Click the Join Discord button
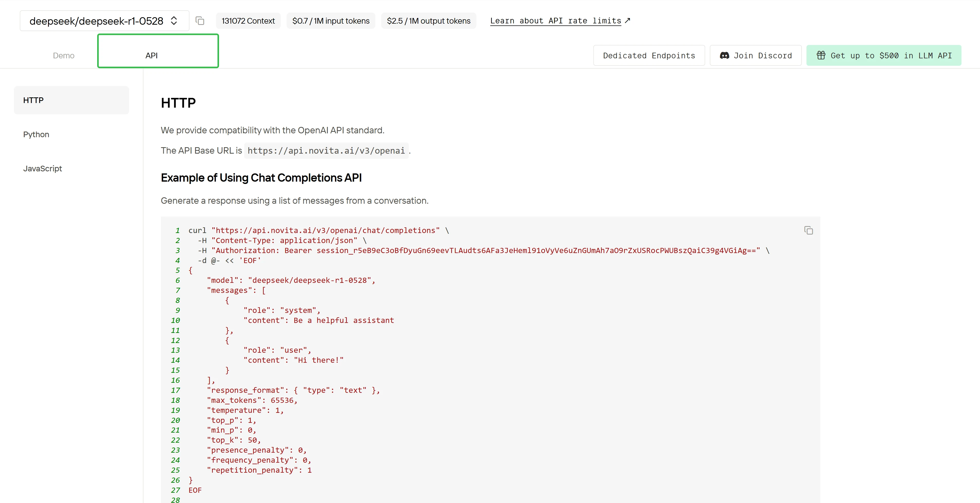Screen dimensions: 980x503 tap(756, 55)
